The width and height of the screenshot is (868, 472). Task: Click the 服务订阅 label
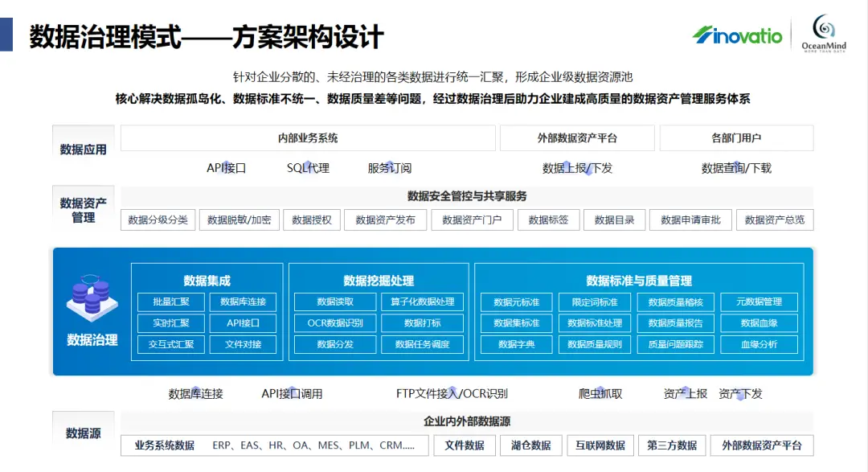tap(390, 168)
